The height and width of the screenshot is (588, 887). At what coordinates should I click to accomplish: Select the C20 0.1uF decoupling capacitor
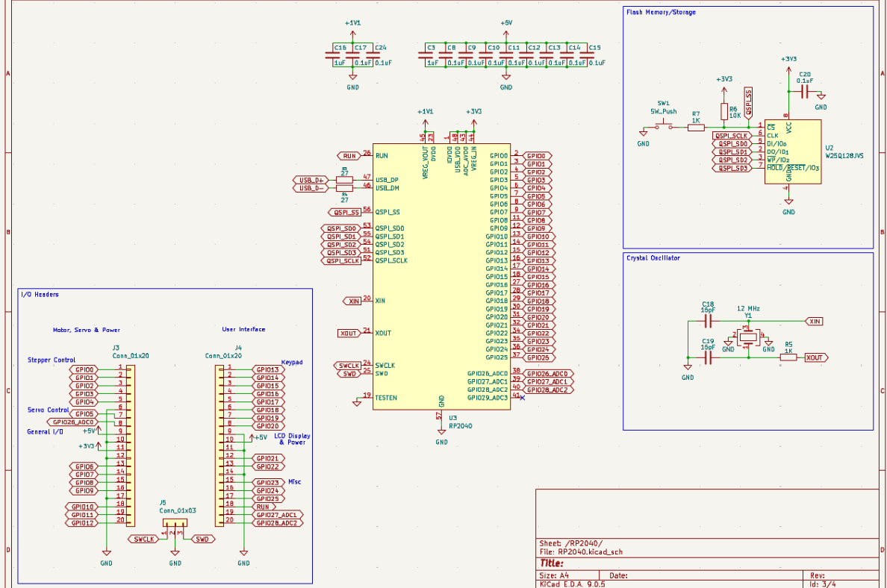804,91
